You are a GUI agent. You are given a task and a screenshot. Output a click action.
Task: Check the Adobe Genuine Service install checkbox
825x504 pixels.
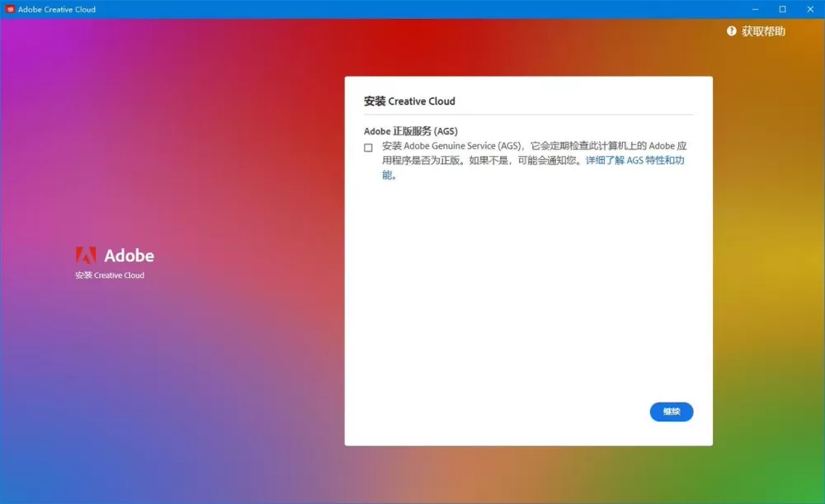pos(368,148)
